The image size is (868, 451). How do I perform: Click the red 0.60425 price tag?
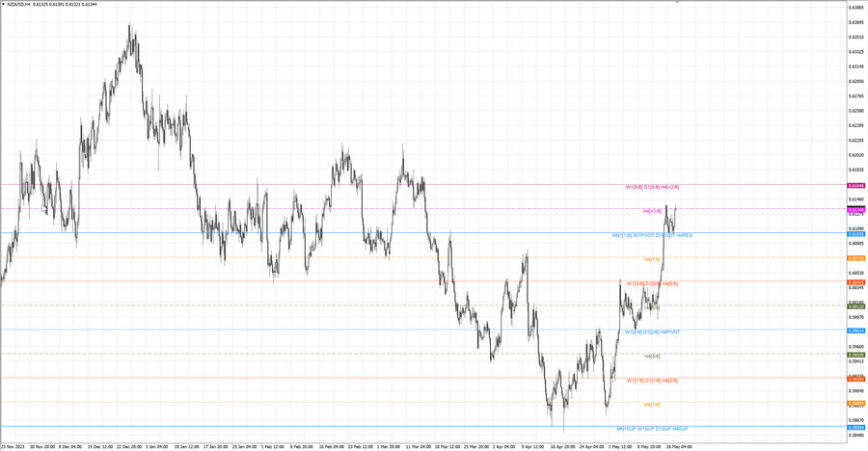click(x=855, y=282)
